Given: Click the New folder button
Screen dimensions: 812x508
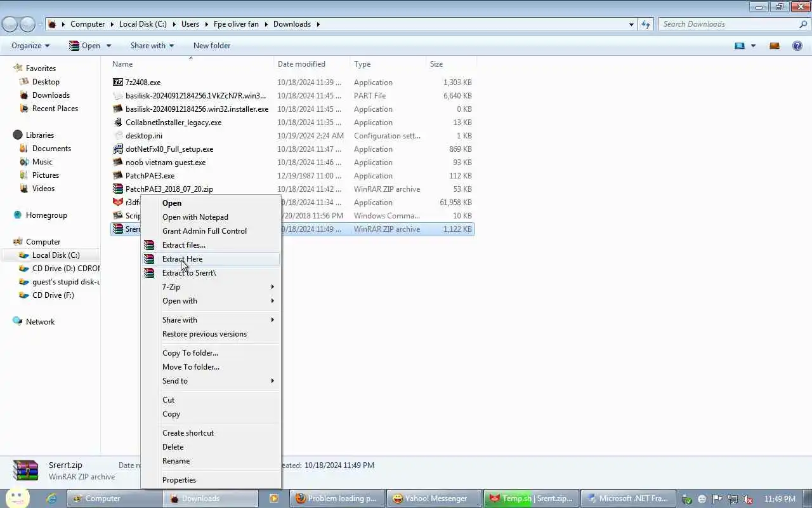Looking at the screenshot, I should coord(212,46).
